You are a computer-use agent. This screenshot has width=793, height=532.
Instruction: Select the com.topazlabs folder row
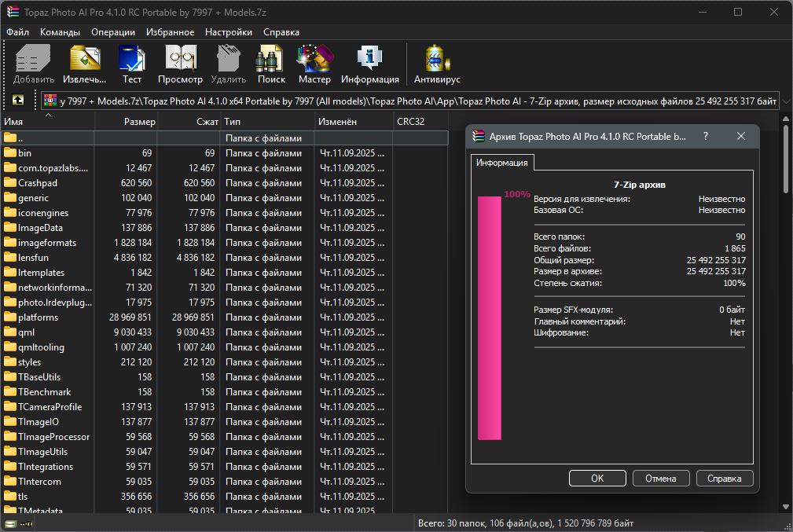tap(224, 168)
